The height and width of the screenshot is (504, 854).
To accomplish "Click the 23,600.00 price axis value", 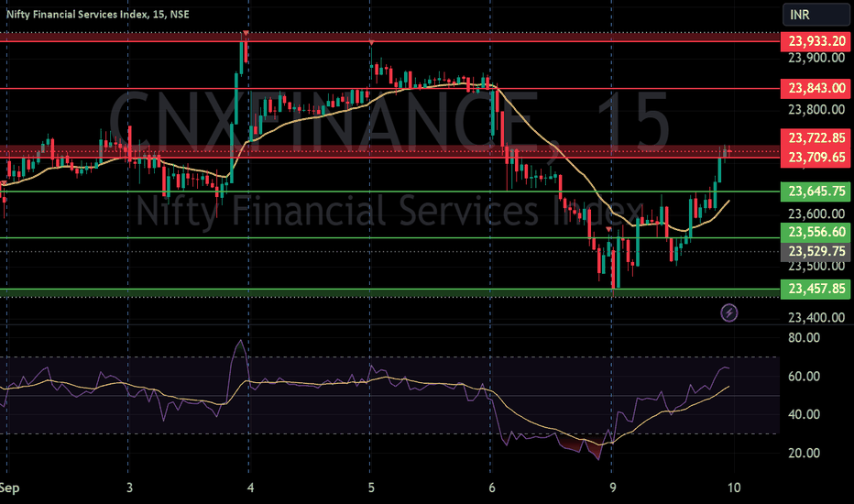I will 816,214.
